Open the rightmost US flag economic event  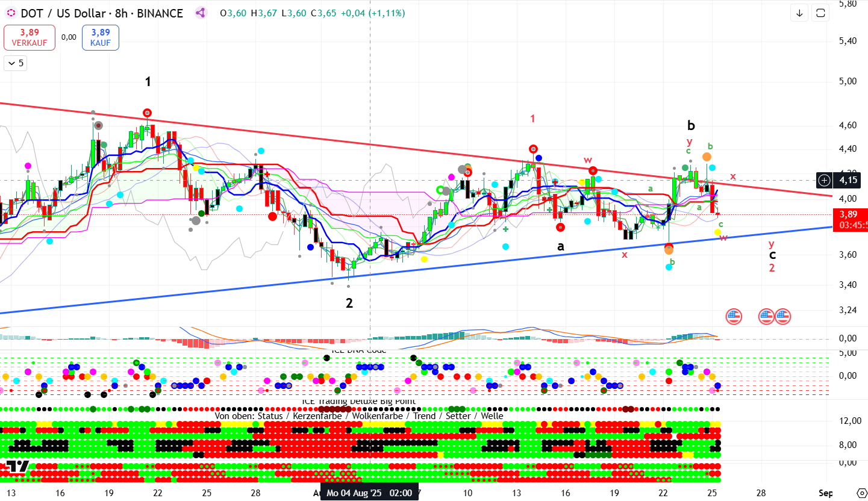[782, 315]
